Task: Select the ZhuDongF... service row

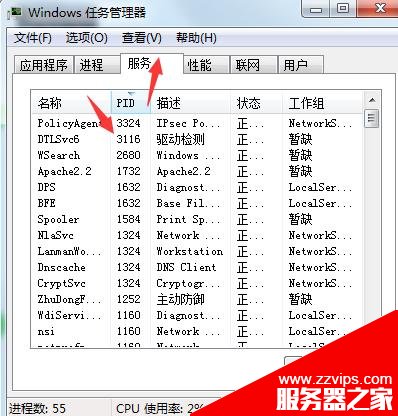Action: [196, 299]
